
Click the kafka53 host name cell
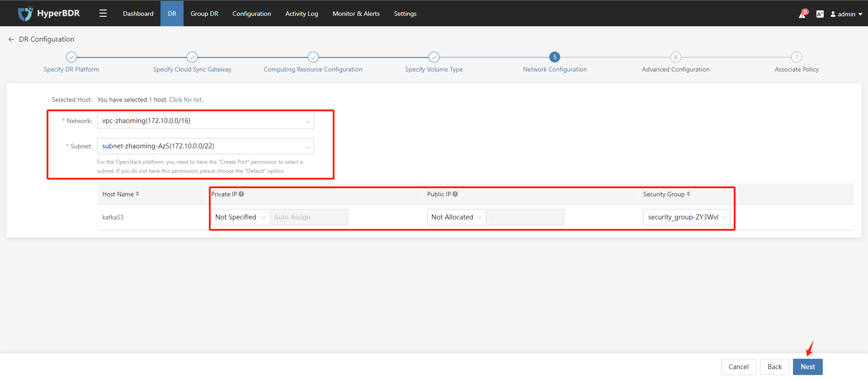tap(113, 217)
